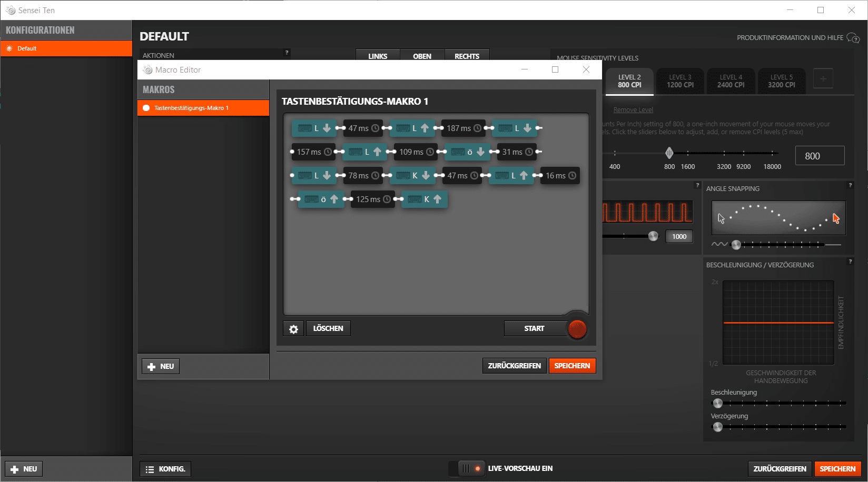Viewport: 868px width, 482px height.
Task: Open macro settings gear icon
Action: point(293,329)
